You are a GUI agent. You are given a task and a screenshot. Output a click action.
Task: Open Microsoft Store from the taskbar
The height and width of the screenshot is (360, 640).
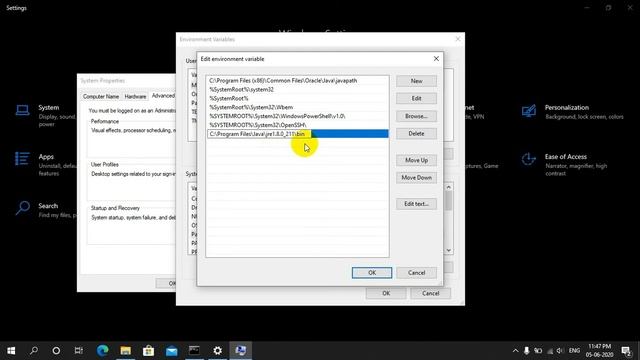149,351
